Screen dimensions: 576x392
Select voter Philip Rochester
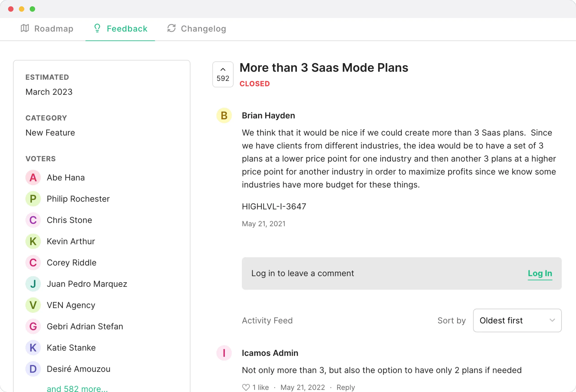click(x=78, y=199)
